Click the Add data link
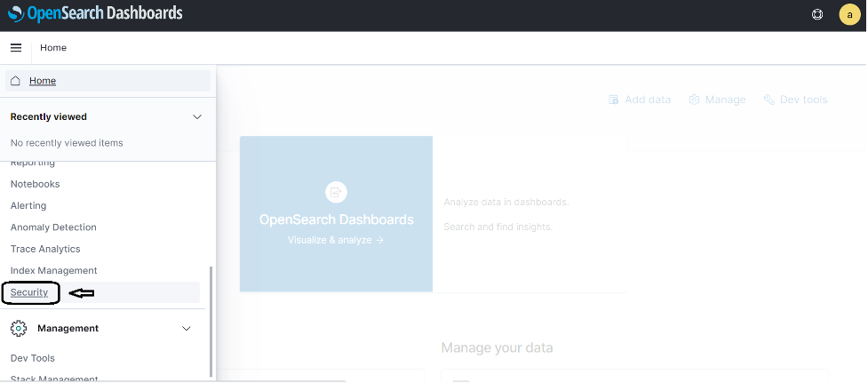This screenshot has height=383, width=868. pos(648,100)
